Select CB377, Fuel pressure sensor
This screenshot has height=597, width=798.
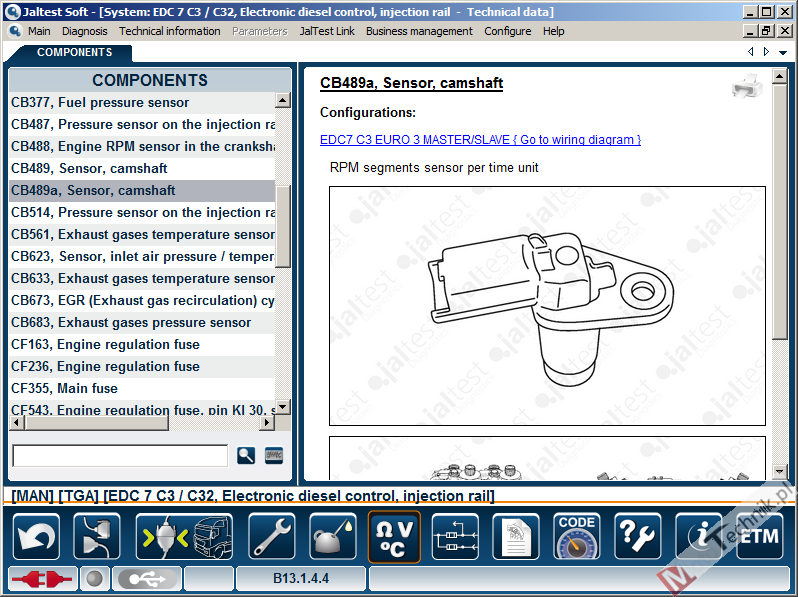pyautogui.click(x=142, y=102)
